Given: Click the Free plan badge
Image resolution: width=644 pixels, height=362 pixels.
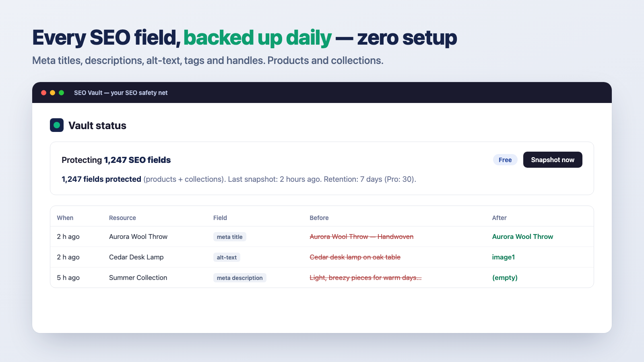Looking at the screenshot, I should click(x=505, y=160).
